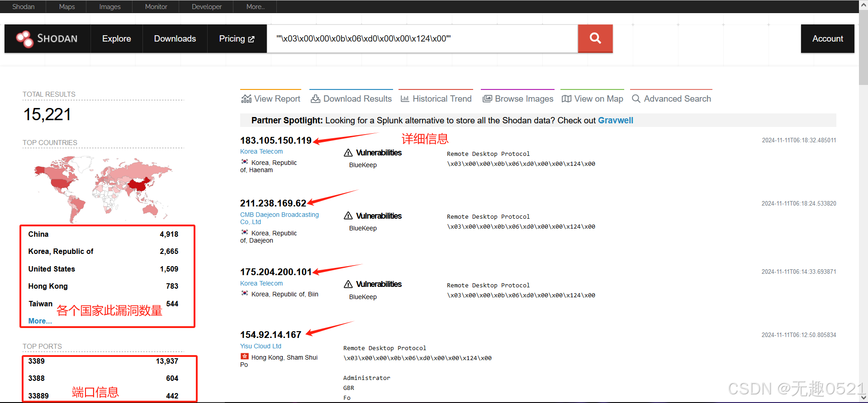Open the View on Map tab
The width and height of the screenshot is (868, 403).
[x=592, y=98]
